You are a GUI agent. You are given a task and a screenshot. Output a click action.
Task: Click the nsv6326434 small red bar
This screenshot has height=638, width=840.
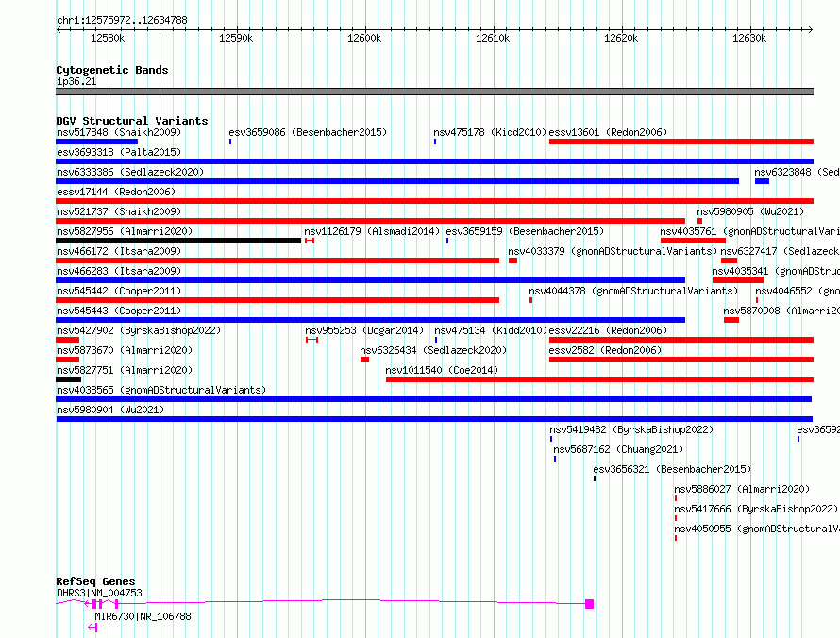tap(365, 360)
